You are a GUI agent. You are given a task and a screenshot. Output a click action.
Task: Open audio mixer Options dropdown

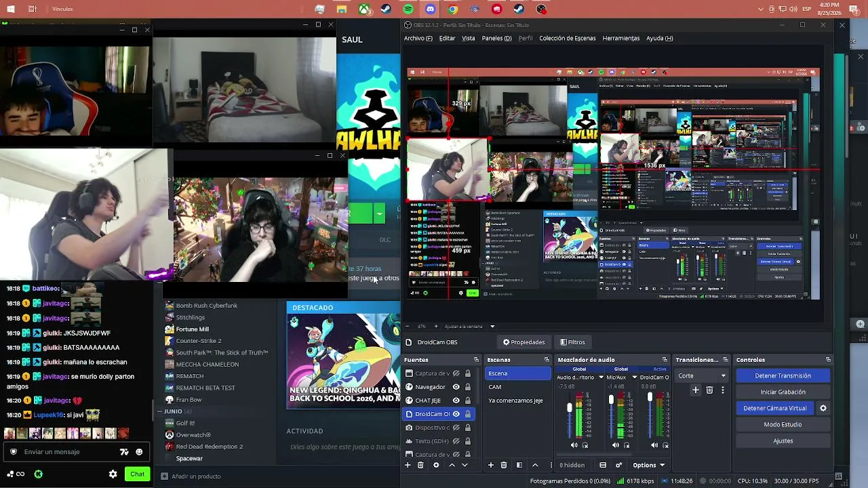(x=649, y=465)
